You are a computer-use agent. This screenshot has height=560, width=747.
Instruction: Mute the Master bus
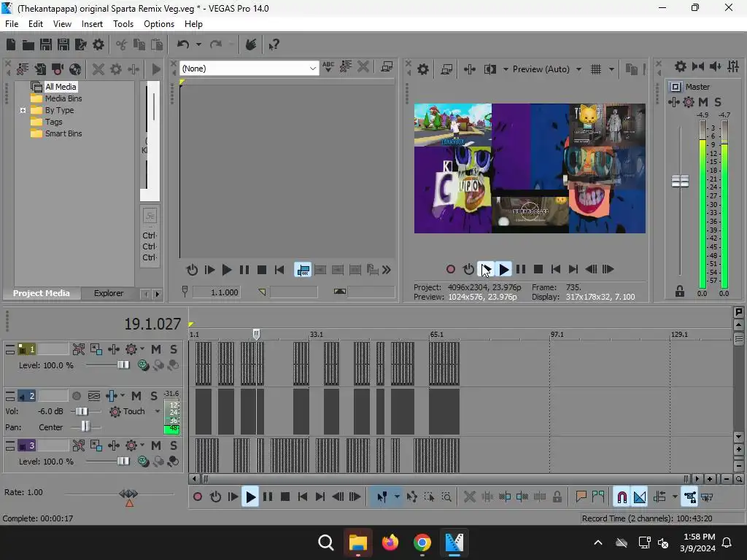tap(703, 102)
